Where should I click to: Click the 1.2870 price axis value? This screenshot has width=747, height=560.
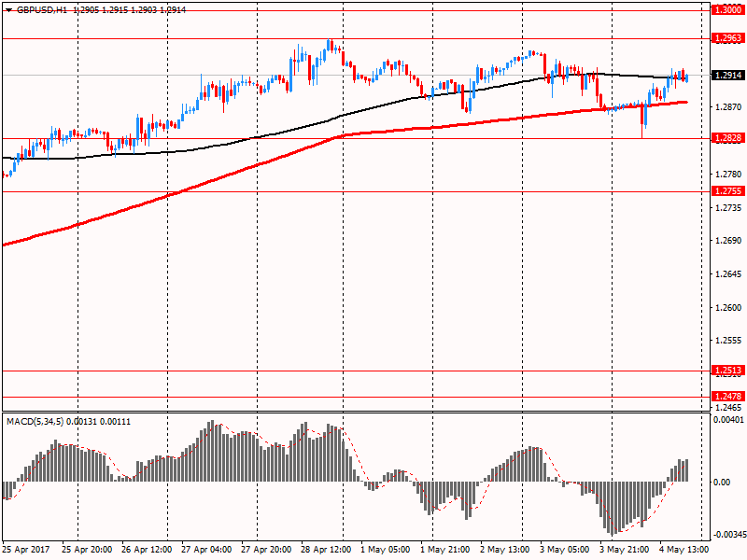(728, 107)
